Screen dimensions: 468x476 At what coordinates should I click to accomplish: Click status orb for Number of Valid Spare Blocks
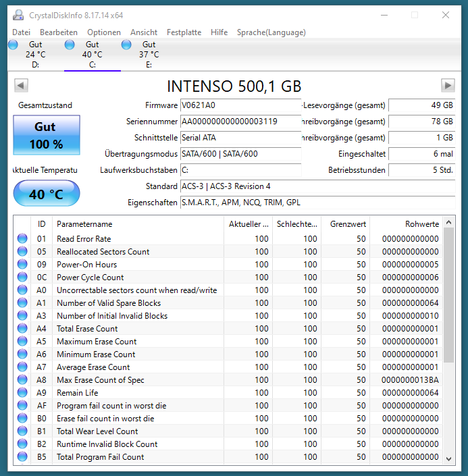pyautogui.click(x=22, y=302)
